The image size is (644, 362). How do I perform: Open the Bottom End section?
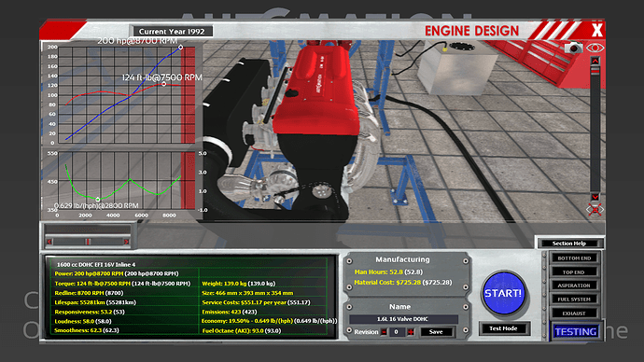574,258
